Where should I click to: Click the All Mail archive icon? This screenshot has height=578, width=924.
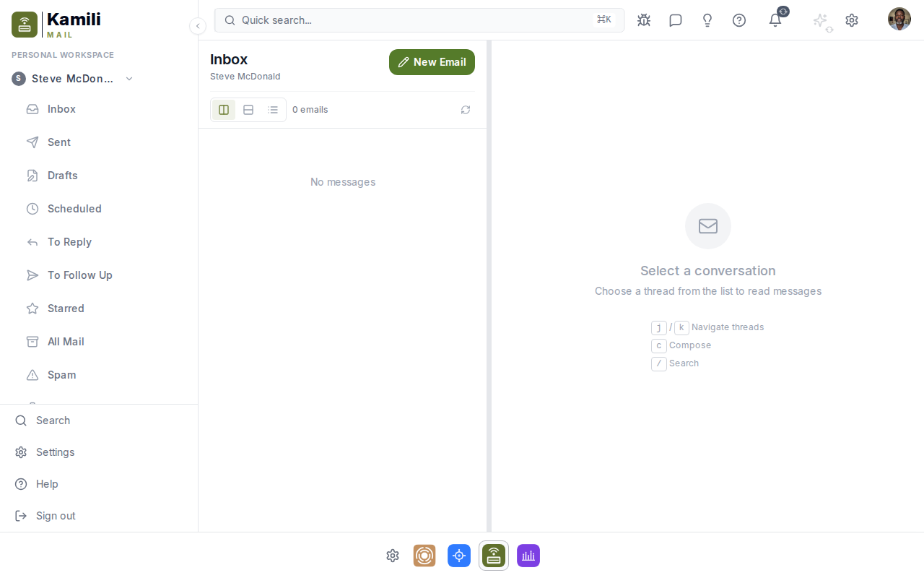(32, 342)
